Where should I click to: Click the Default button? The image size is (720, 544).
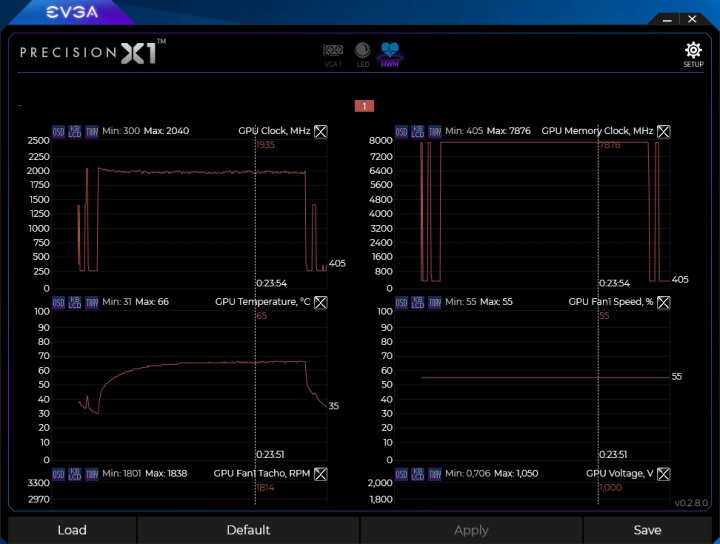click(x=248, y=530)
